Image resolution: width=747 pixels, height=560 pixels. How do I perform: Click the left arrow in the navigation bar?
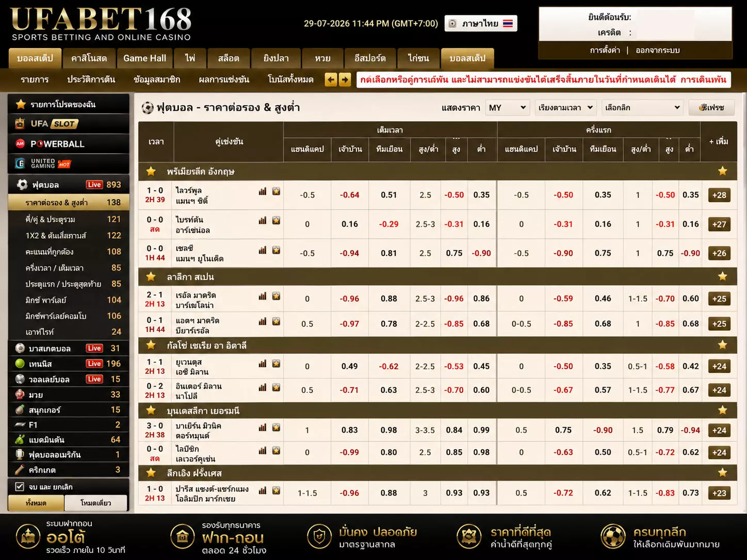pyautogui.click(x=331, y=79)
